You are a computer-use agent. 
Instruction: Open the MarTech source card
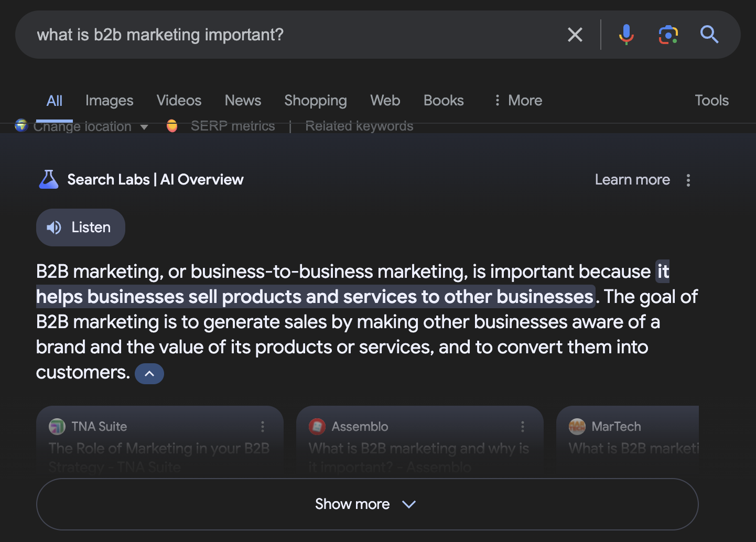click(x=628, y=440)
